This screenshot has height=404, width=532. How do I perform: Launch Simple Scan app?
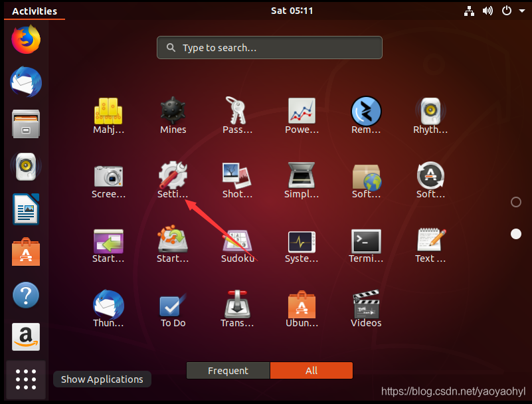[302, 180]
